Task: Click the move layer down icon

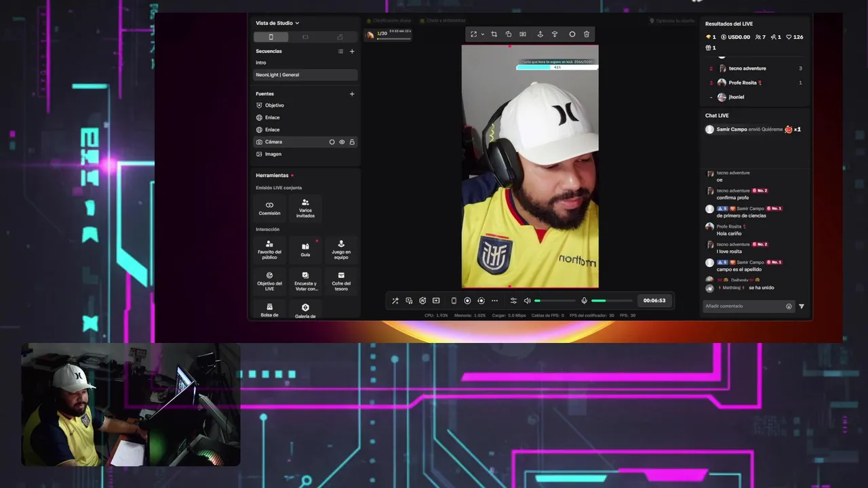Action: pos(555,35)
